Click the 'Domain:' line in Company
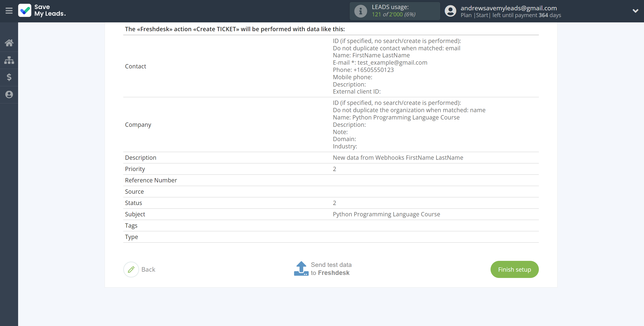This screenshot has width=644, height=326. 344,139
